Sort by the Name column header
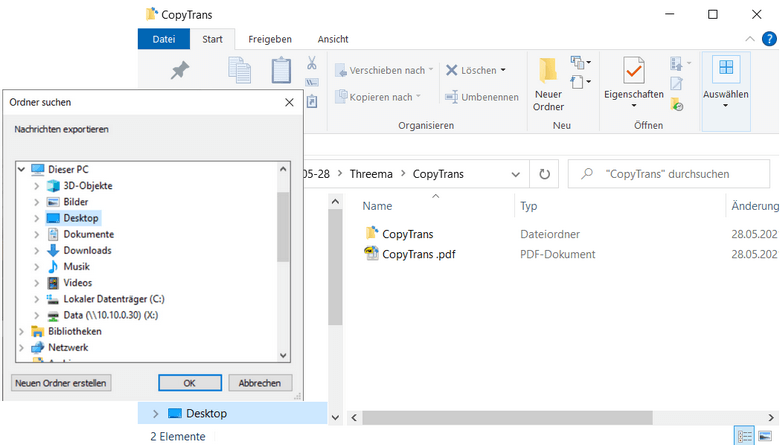 coord(377,206)
